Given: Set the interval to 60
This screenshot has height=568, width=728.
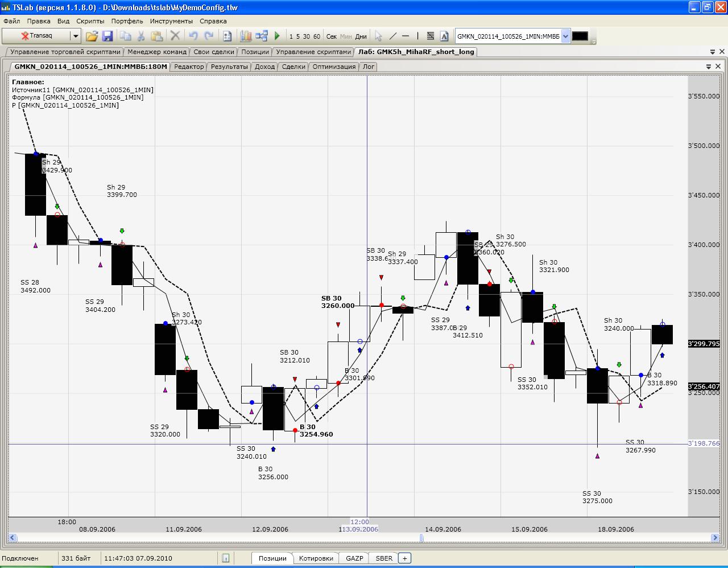Looking at the screenshot, I should [x=317, y=36].
